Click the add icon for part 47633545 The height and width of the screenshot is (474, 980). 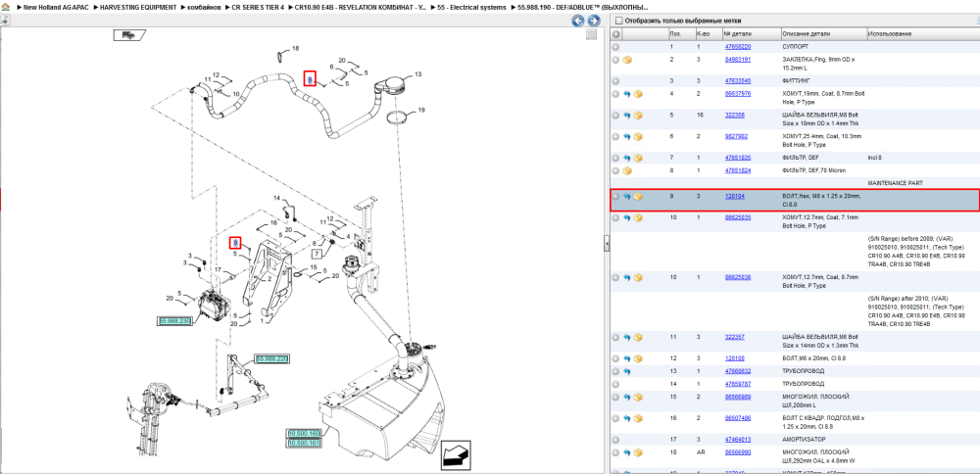pyautogui.click(x=615, y=81)
